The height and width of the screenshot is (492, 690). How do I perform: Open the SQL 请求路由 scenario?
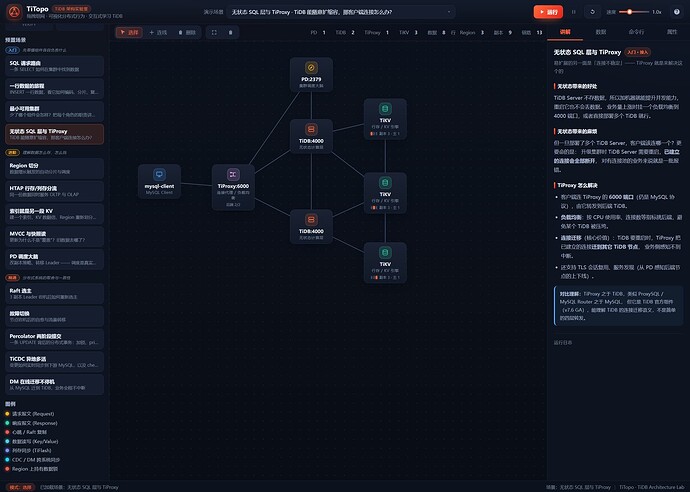(x=55, y=66)
